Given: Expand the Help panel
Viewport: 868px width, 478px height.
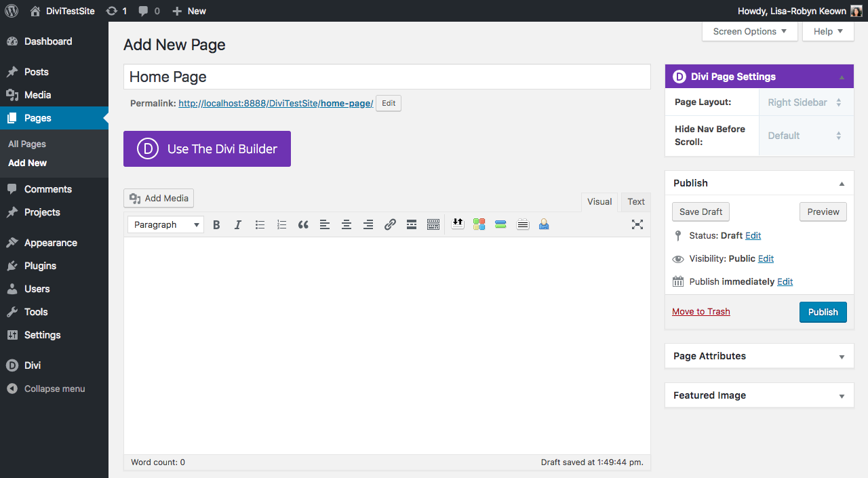Looking at the screenshot, I should pyautogui.click(x=828, y=31).
